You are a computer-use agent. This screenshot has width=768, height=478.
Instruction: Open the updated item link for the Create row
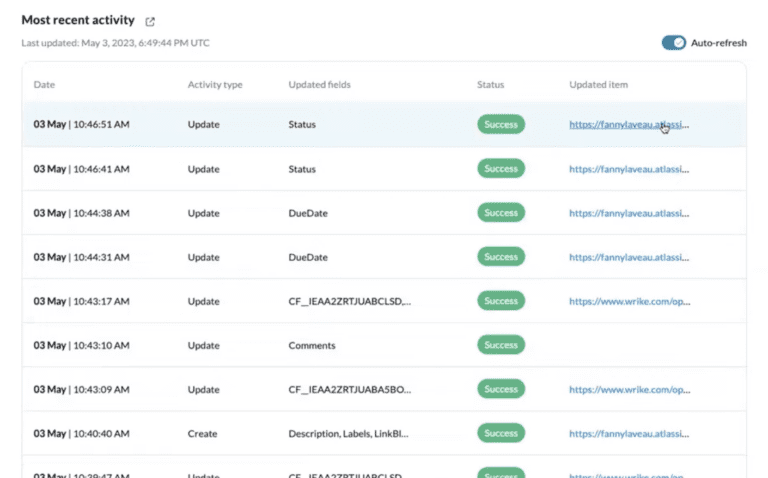(629, 433)
